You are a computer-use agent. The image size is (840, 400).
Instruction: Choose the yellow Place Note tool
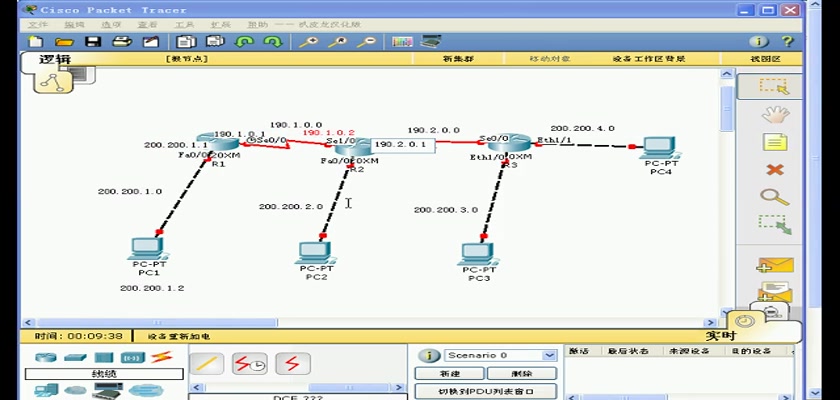point(773,142)
